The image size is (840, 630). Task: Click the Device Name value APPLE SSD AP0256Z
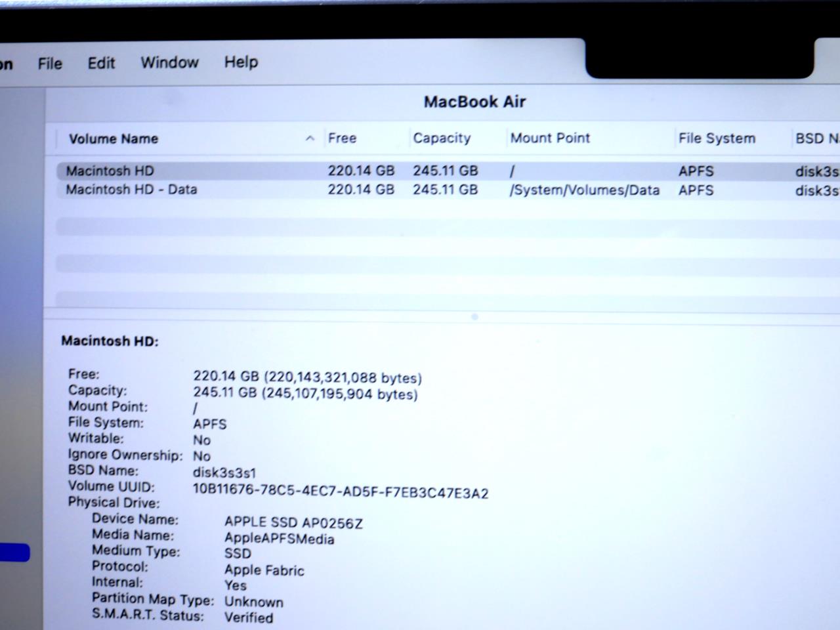[293, 522]
